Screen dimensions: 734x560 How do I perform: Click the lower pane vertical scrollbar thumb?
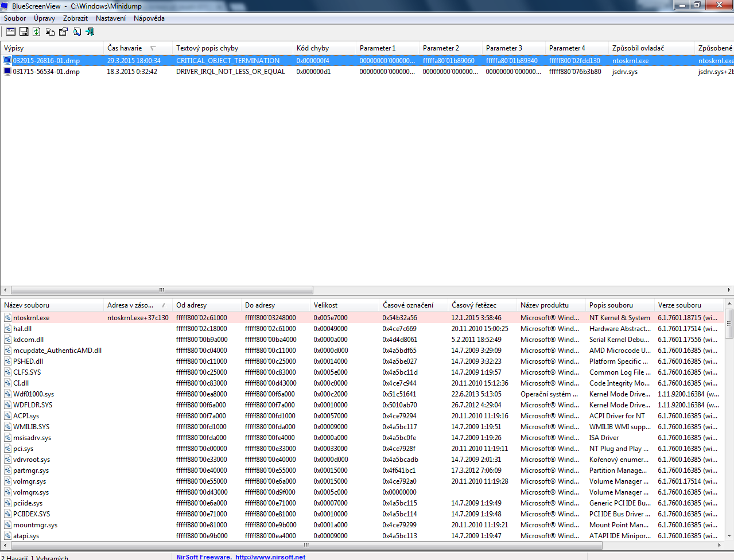729,324
